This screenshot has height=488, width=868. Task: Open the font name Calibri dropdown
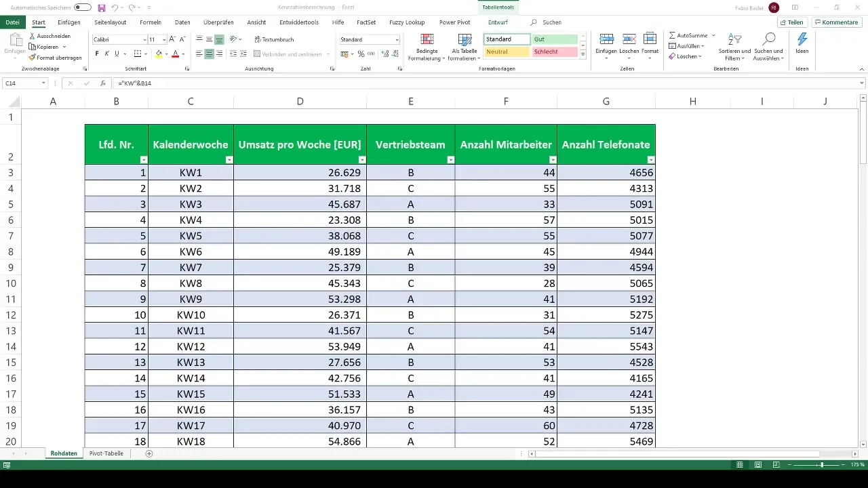point(144,39)
